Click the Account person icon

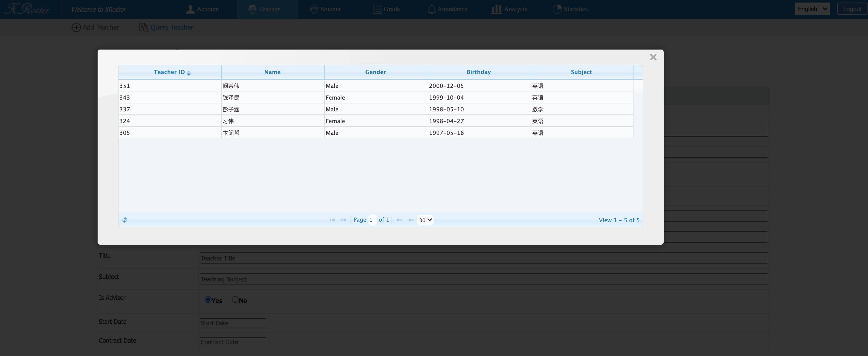(190, 9)
